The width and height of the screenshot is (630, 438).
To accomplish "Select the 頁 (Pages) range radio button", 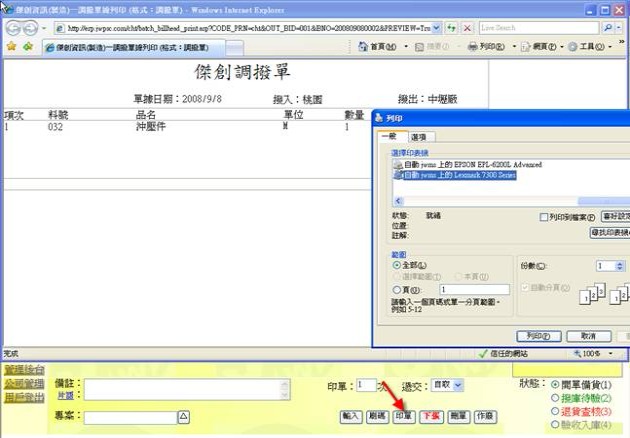I will point(397,289).
